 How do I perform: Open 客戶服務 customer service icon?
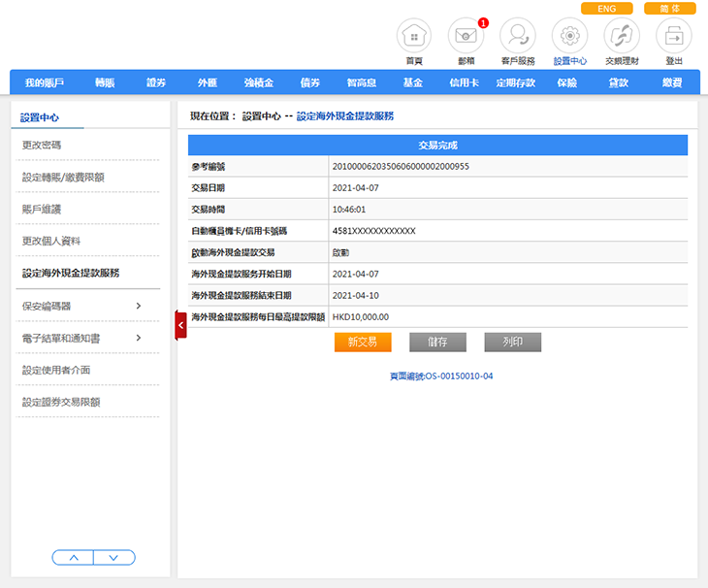(517, 37)
